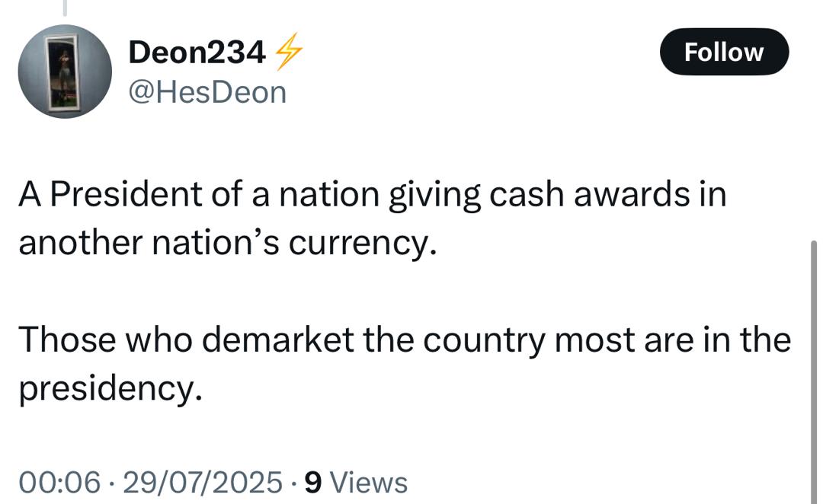Open the @HesDeon handle link
This screenshot has width=823, height=504.
(x=207, y=92)
